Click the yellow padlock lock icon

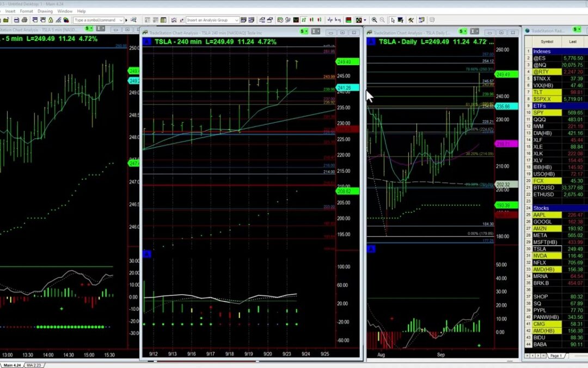(x=51, y=20)
